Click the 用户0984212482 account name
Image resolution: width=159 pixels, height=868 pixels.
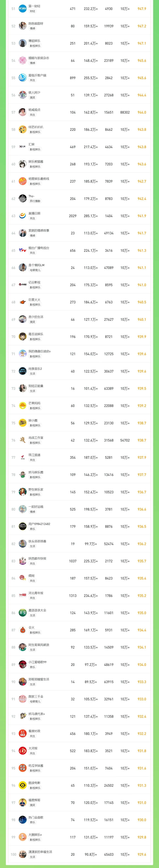(x=39, y=524)
